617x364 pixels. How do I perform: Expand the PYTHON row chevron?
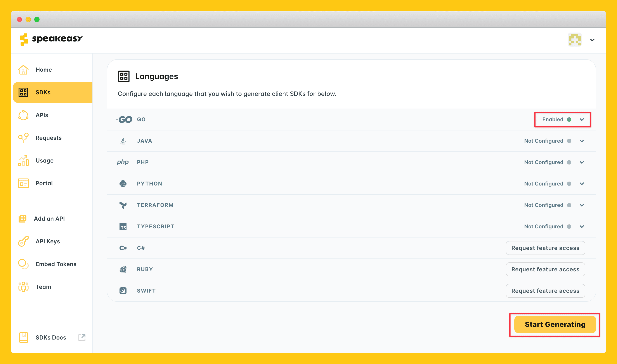pos(582,184)
